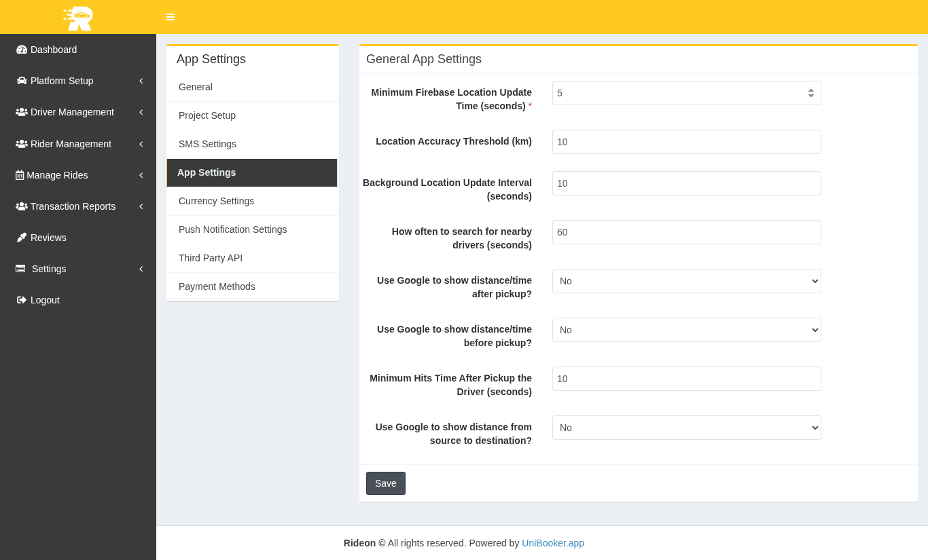Click the Logout sign-out icon
The width and height of the screenshot is (928, 560).
click(22, 300)
